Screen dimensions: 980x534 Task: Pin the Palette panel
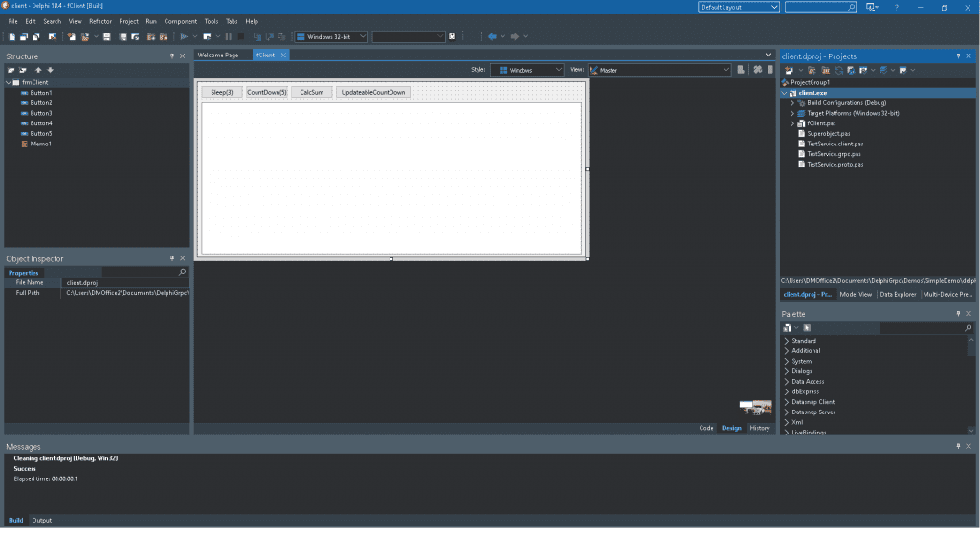click(x=958, y=313)
